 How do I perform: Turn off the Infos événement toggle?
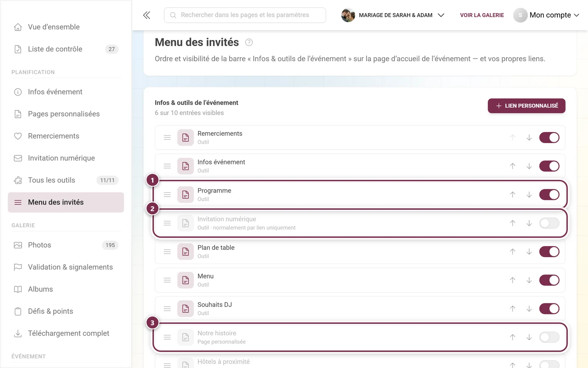[x=549, y=166]
